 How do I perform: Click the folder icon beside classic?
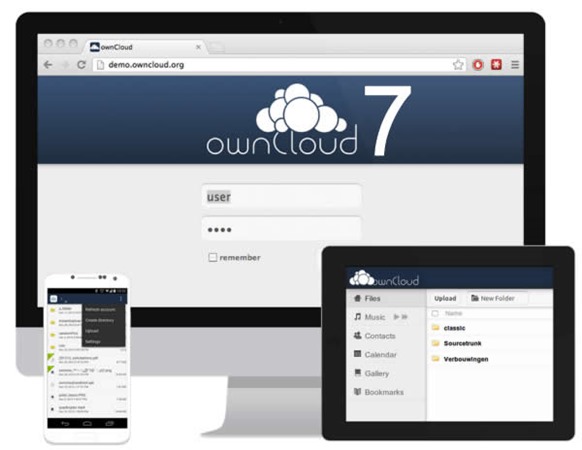pyautogui.click(x=436, y=328)
